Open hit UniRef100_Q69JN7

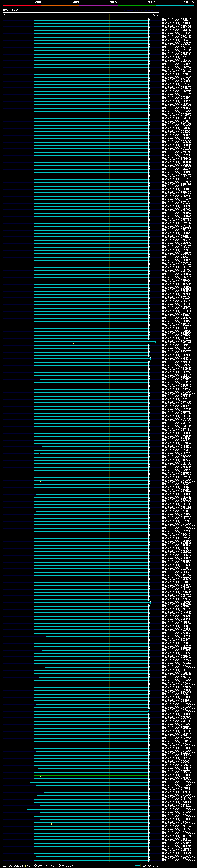[x=177, y=37]
